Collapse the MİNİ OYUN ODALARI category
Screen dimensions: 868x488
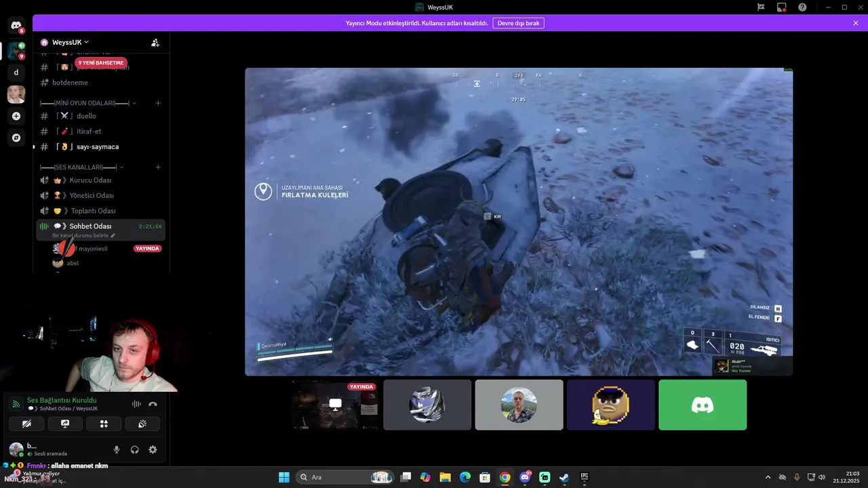[88, 103]
